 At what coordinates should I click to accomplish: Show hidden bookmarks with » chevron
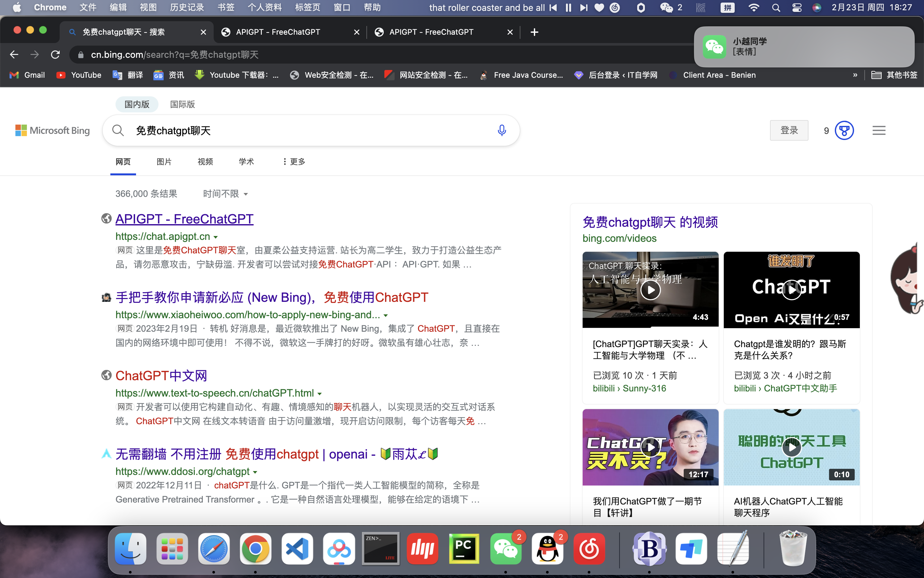855,75
